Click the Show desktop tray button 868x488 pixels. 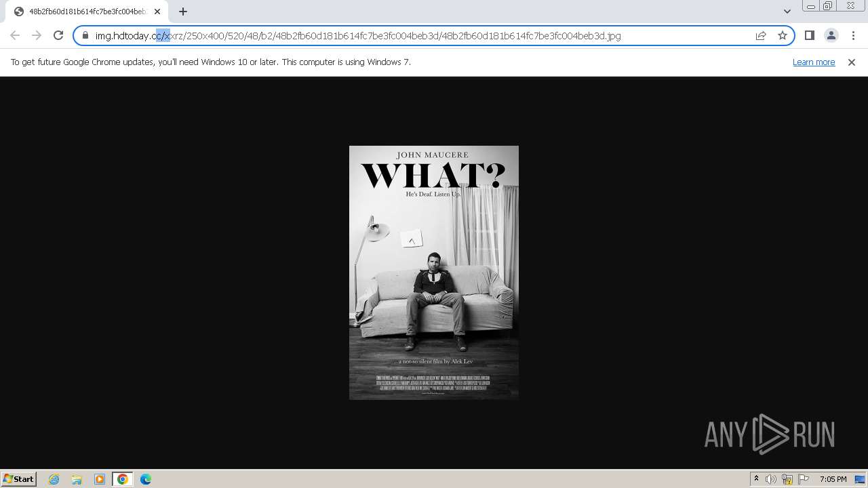tap(861, 479)
